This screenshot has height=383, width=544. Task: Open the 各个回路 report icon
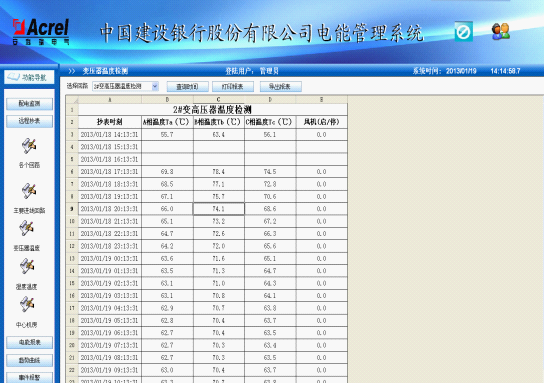pyautogui.click(x=29, y=146)
